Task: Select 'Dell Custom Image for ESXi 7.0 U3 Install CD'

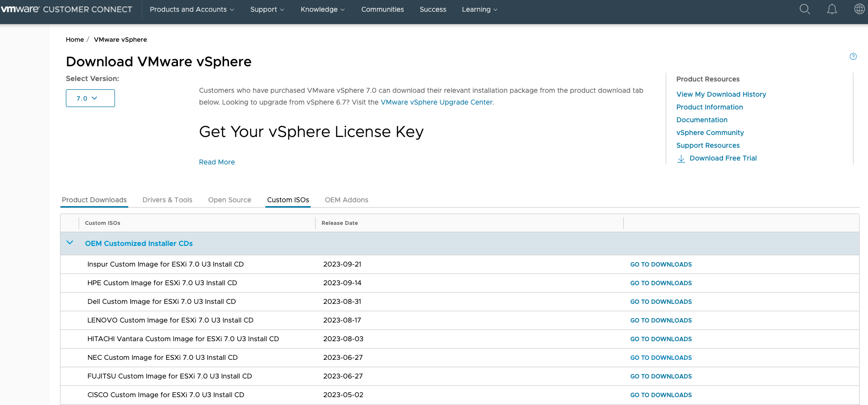Action: click(x=162, y=301)
